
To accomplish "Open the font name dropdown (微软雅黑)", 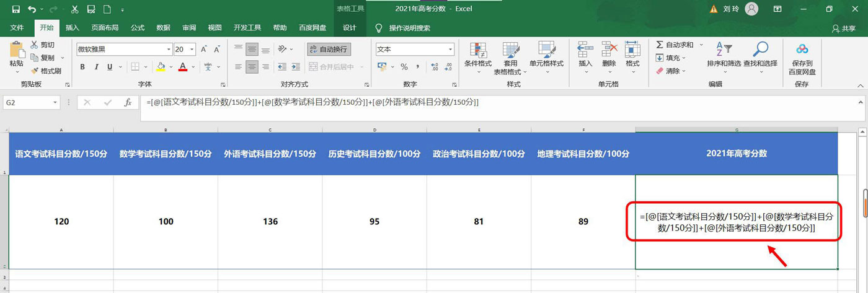I will pyautogui.click(x=169, y=49).
